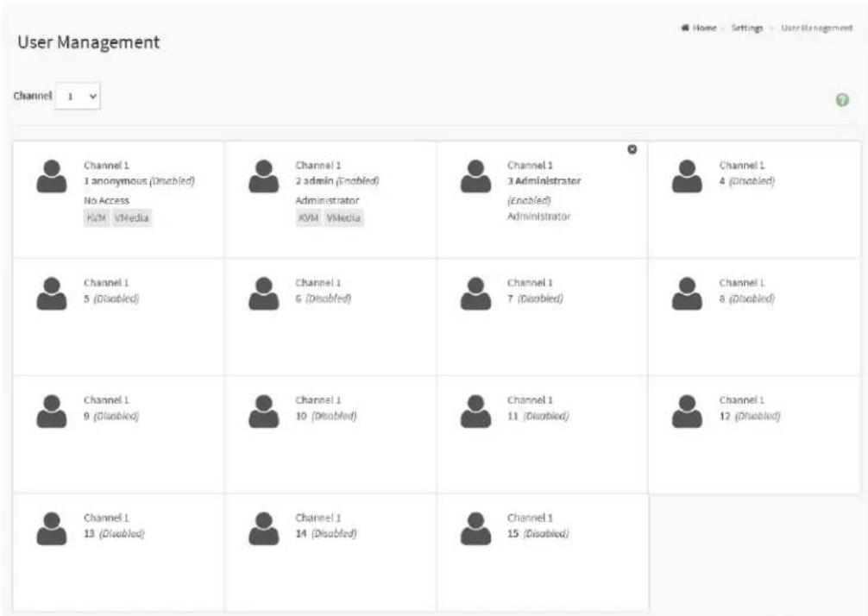Click the avatar icon of user slot 10
The image size is (868, 616).
[263, 412]
